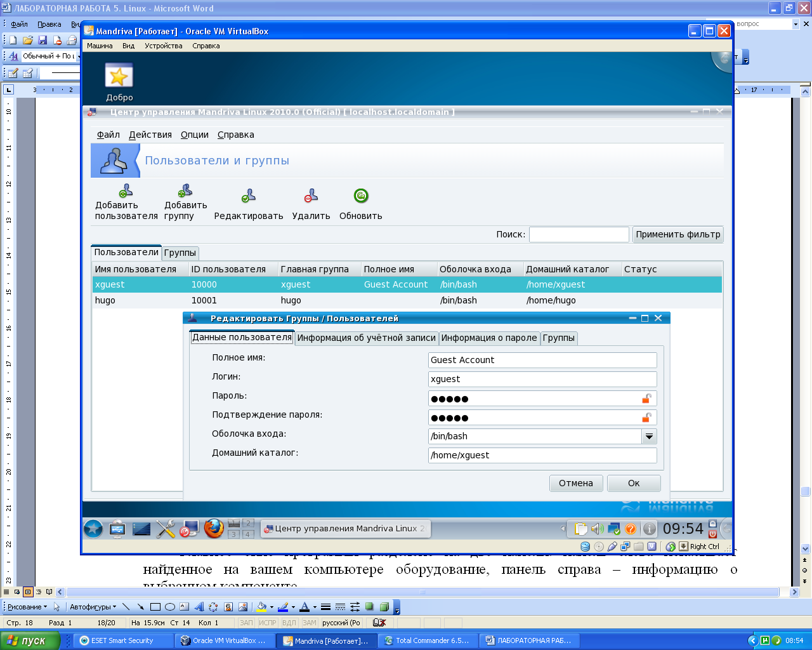This screenshot has height=650, width=812.
Task: Toggle ВДЛ extend selection in status bar
Action: (289, 623)
